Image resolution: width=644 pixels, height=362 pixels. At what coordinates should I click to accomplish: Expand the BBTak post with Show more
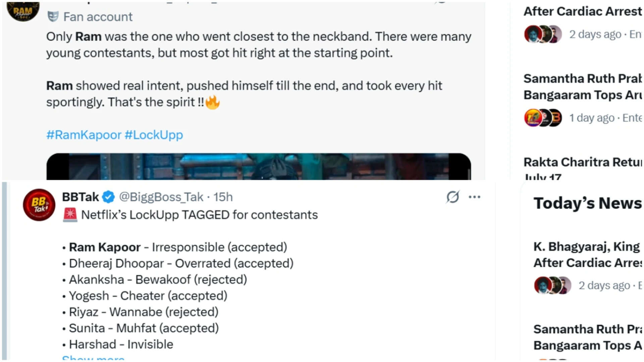click(93, 358)
